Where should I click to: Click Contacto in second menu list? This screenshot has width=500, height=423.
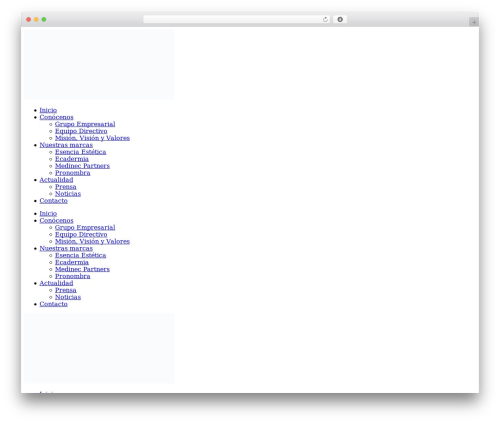54,304
